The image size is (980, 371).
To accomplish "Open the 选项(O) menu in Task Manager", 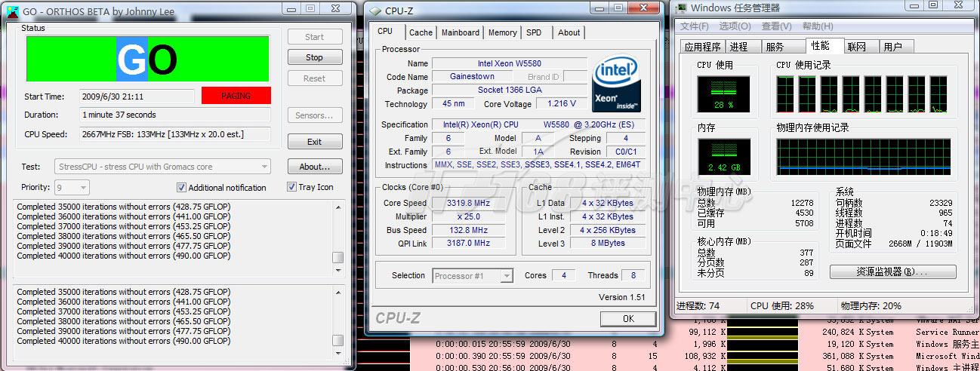I will point(735,26).
